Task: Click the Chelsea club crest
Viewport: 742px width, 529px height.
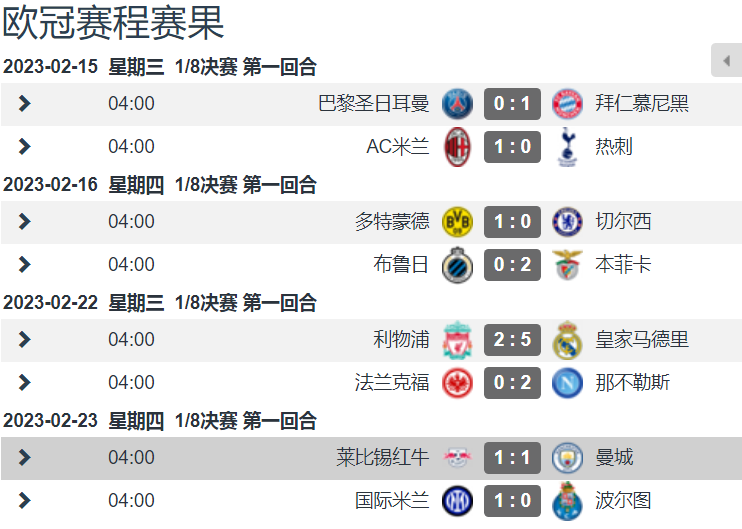Action: point(567,221)
